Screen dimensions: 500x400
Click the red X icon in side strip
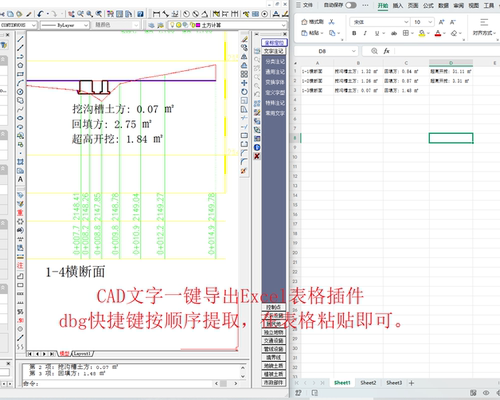[x=257, y=156]
